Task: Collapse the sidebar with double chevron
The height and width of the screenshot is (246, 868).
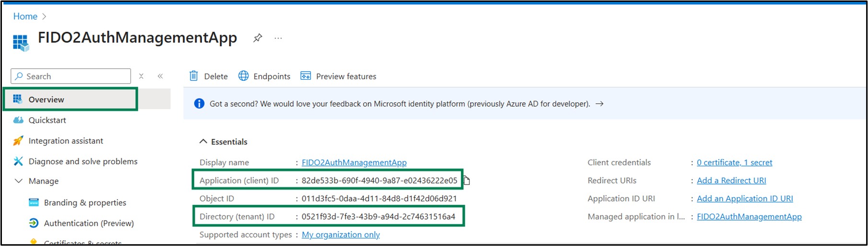Action: [160, 76]
